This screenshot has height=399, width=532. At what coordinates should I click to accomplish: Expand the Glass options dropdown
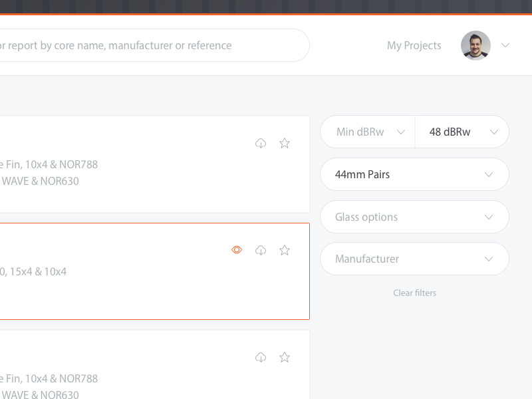(x=414, y=217)
